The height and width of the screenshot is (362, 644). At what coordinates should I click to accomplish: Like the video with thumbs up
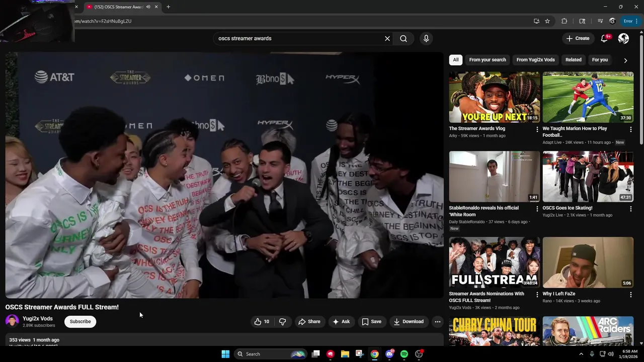262,322
